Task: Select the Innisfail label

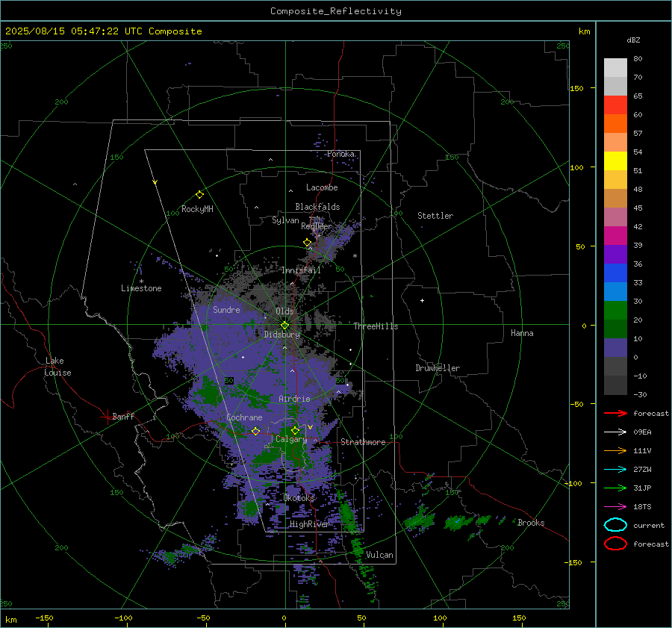Action: (x=301, y=270)
